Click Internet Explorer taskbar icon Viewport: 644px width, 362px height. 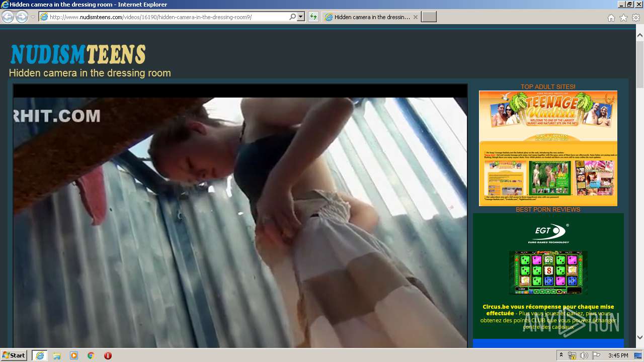(x=40, y=355)
